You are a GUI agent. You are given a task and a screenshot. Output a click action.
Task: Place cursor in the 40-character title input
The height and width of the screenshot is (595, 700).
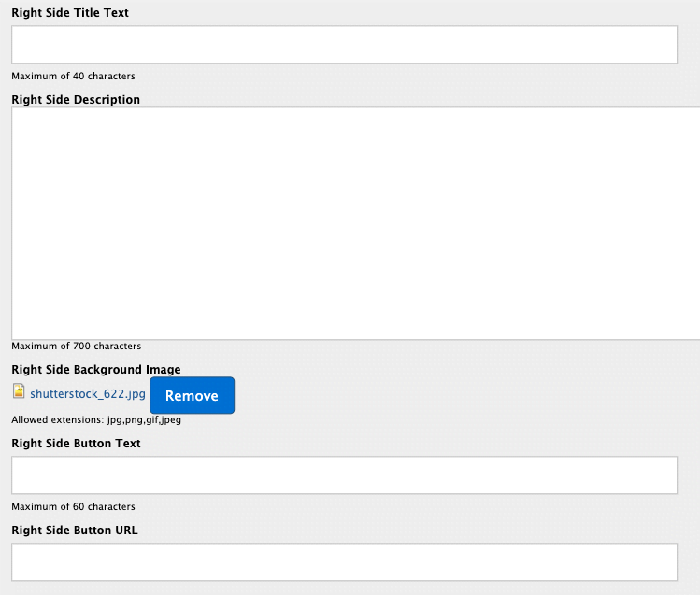pyautogui.click(x=344, y=45)
